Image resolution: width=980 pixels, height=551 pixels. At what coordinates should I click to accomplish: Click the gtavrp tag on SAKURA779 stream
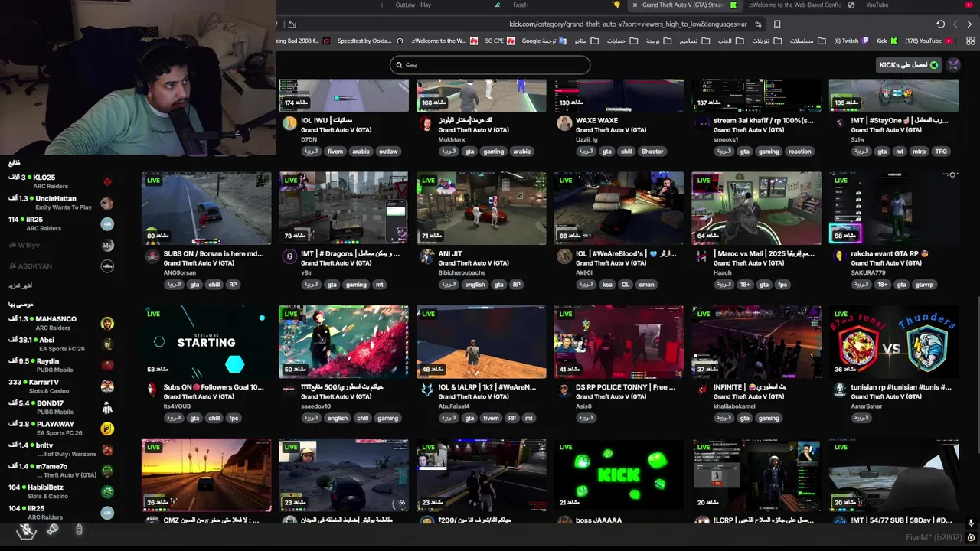pos(924,285)
